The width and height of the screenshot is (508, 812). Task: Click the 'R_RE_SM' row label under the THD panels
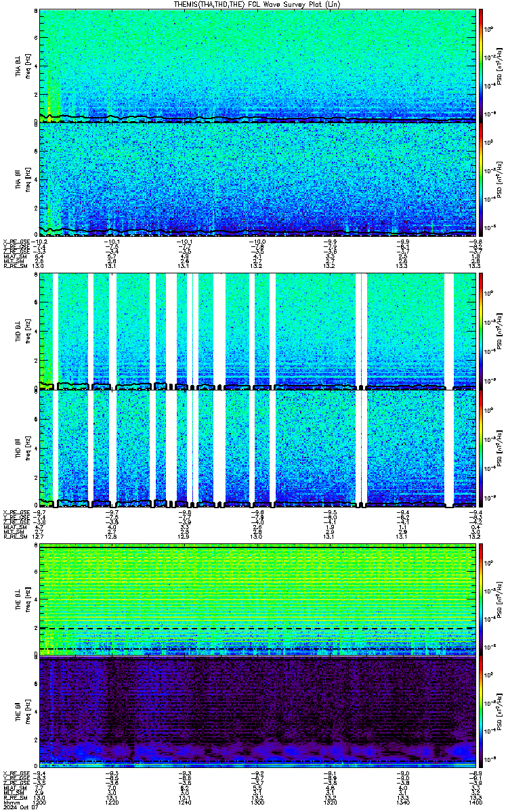click(x=14, y=537)
